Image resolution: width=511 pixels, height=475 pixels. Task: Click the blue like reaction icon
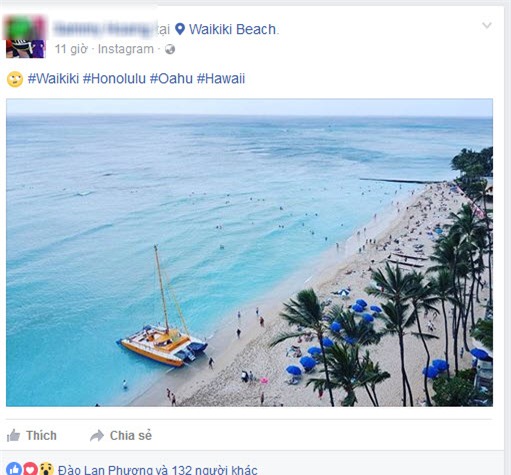click(x=14, y=469)
